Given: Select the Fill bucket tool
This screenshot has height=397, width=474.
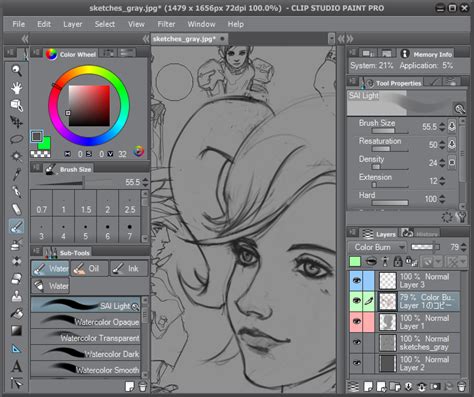Looking at the screenshot, I should [x=16, y=313].
